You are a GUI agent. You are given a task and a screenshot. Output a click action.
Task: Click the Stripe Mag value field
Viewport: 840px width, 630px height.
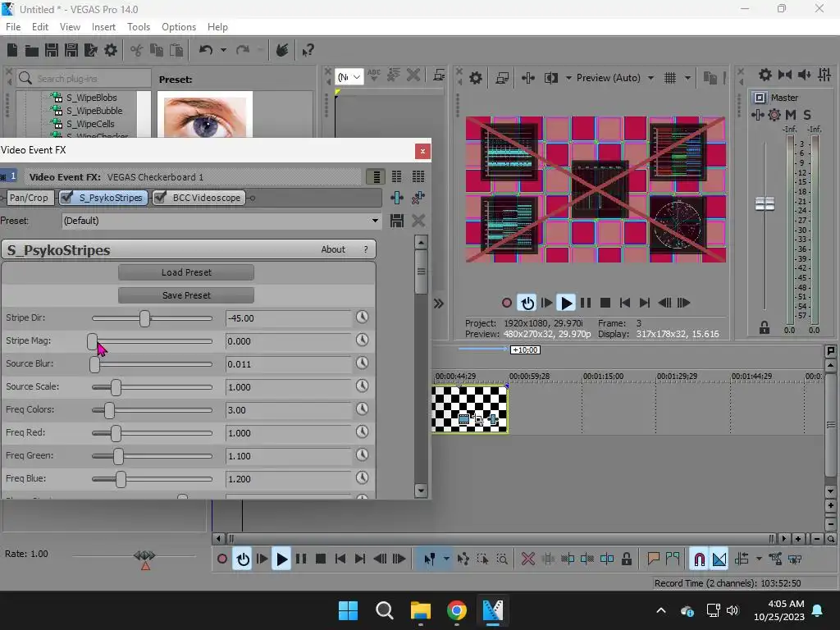click(288, 341)
